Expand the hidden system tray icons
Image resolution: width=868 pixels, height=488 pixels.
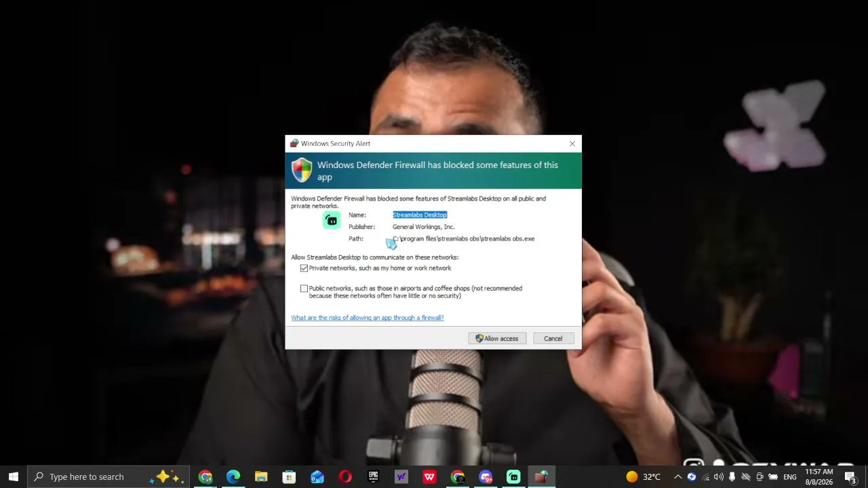pyautogui.click(x=677, y=476)
